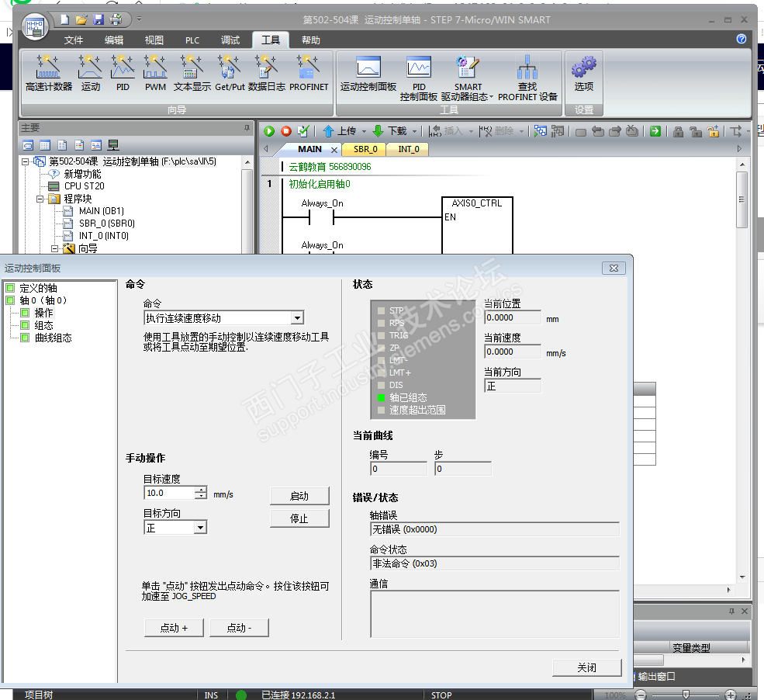The width and height of the screenshot is (764, 700).
Task: Switch to the INT_0 editor tab
Action: point(408,149)
